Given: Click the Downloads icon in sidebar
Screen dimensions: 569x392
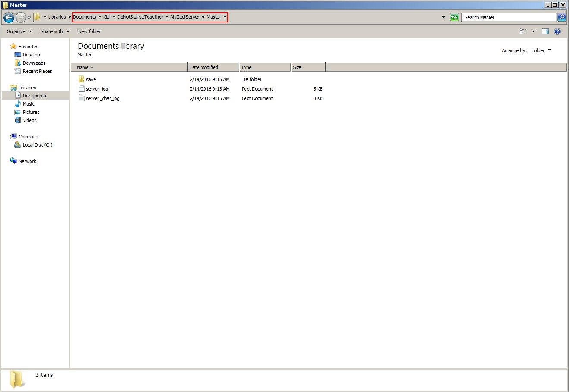Looking at the screenshot, I should [18, 63].
